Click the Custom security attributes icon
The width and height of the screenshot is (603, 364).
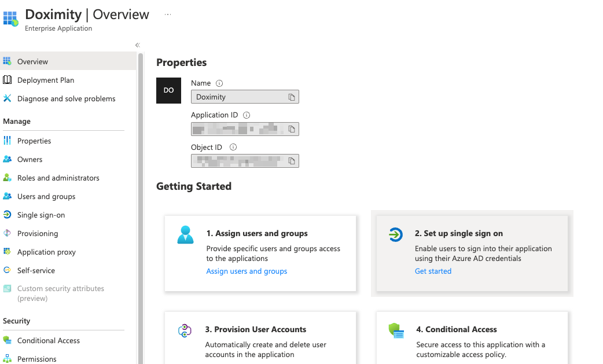click(7, 288)
